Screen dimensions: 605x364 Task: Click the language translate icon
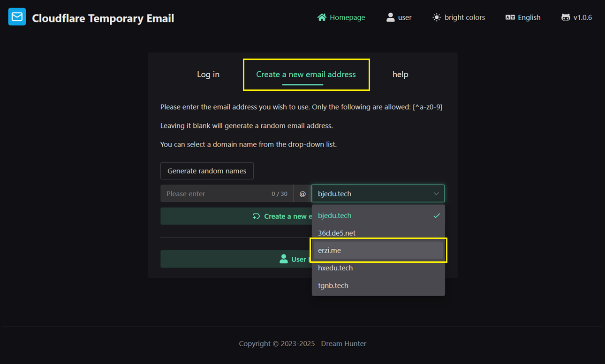510,17
